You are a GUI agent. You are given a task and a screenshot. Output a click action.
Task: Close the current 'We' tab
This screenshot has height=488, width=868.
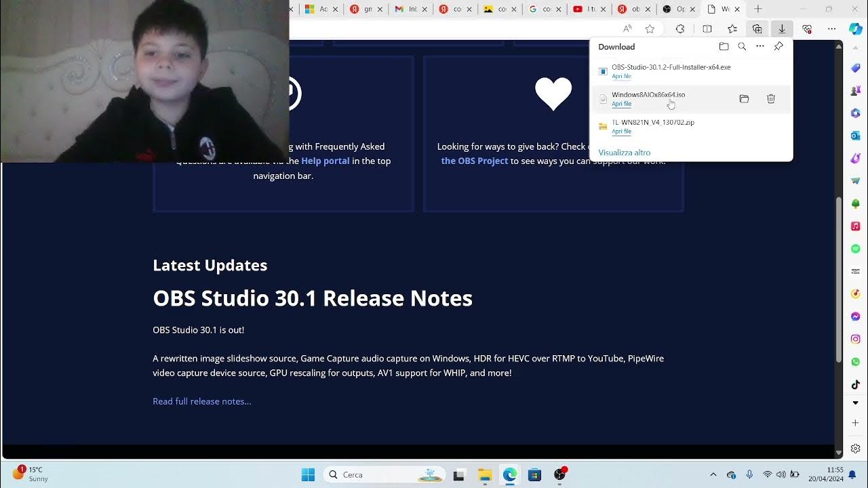point(737,9)
